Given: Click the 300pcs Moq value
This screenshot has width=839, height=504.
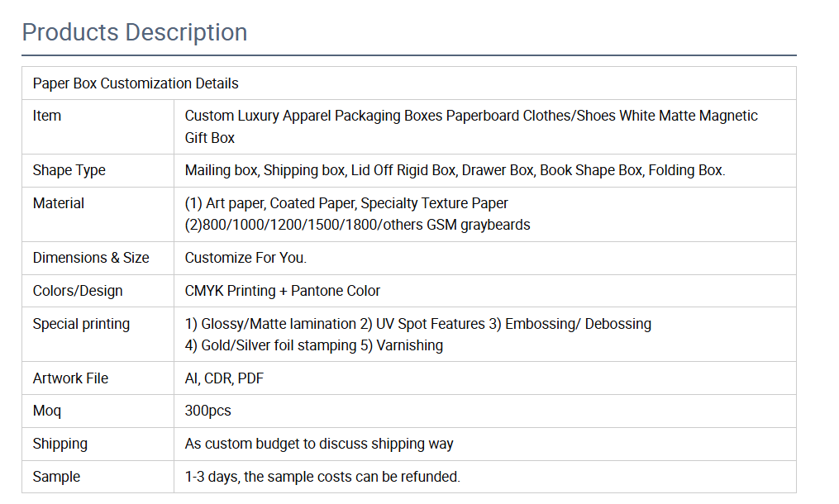Looking at the screenshot, I should (x=208, y=411).
